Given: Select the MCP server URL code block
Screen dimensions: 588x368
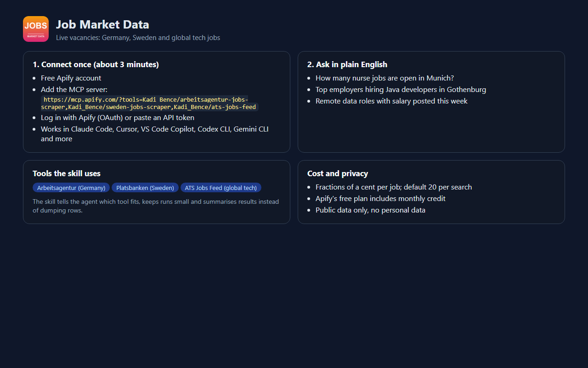Looking at the screenshot, I should (150, 103).
